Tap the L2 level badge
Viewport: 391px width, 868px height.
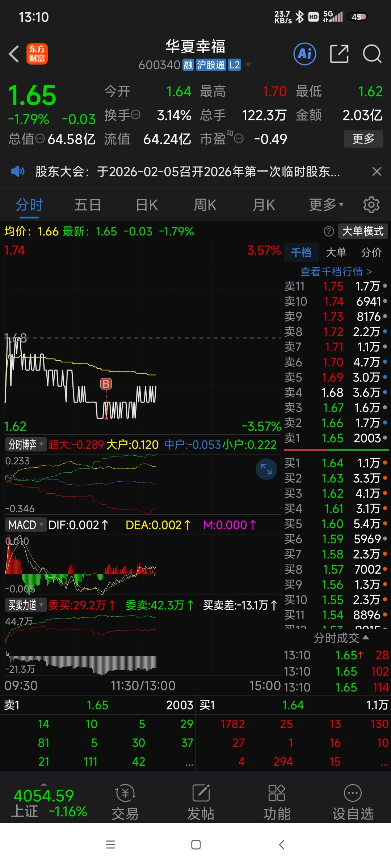click(x=235, y=65)
